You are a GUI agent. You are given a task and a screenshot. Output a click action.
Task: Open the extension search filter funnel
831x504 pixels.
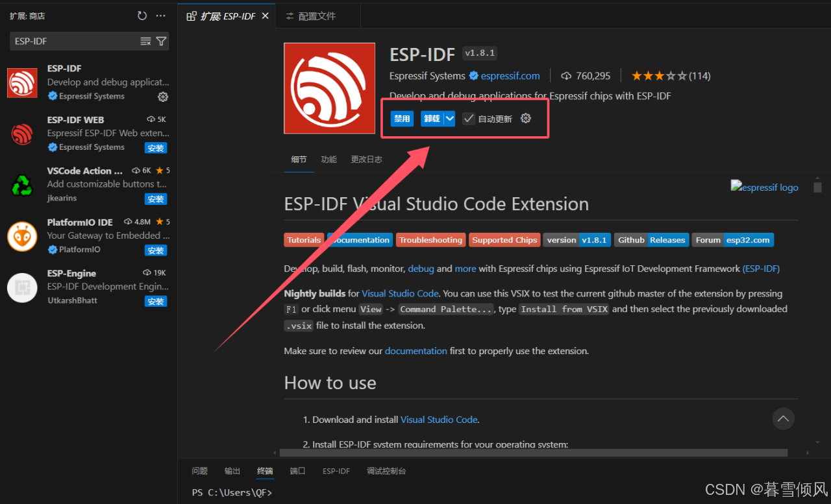point(162,42)
